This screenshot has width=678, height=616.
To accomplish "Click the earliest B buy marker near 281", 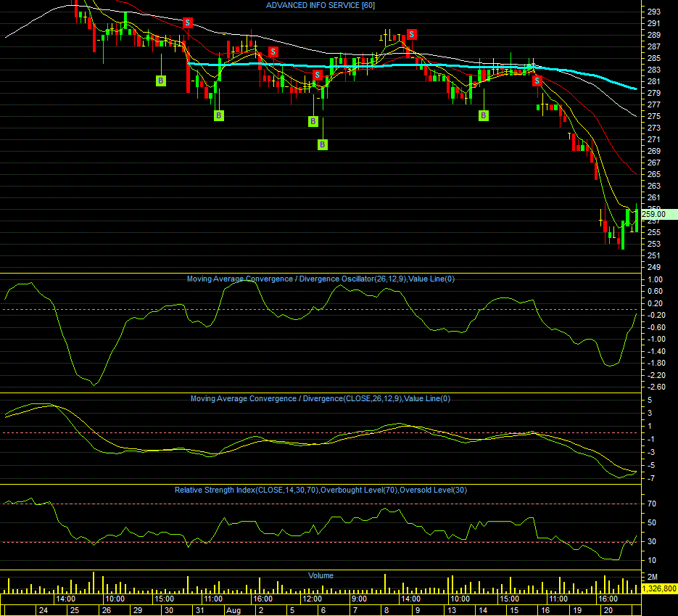I will (161, 81).
